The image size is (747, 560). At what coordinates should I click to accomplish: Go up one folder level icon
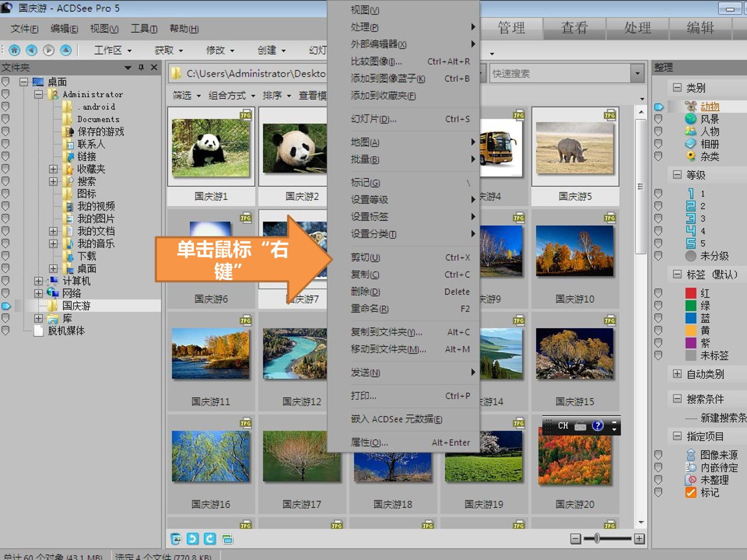point(65,50)
